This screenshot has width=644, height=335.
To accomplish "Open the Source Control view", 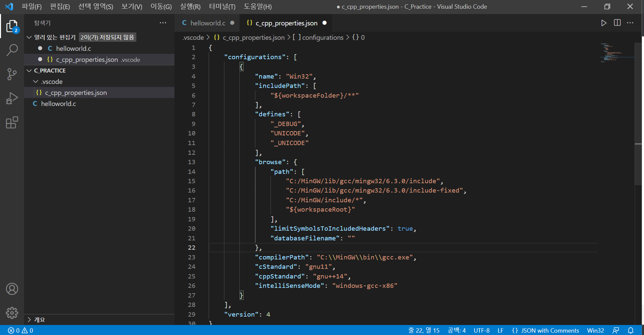I will (x=12, y=74).
